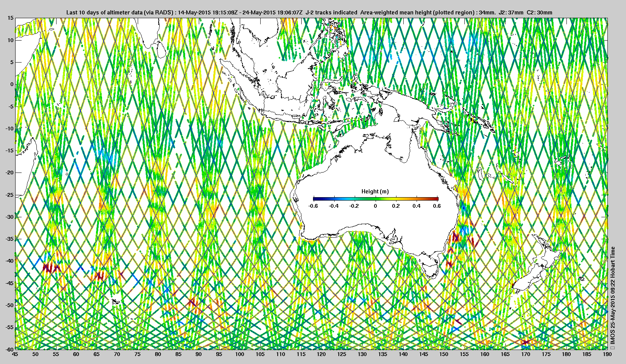Click longitude tick label "45" on x-axis
This screenshot has width=626, height=364.
[15, 354]
